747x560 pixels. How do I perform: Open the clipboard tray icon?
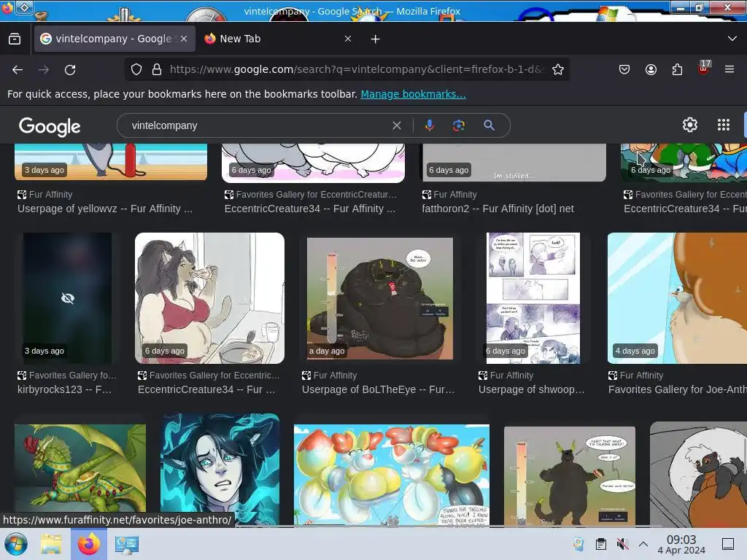(601, 544)
